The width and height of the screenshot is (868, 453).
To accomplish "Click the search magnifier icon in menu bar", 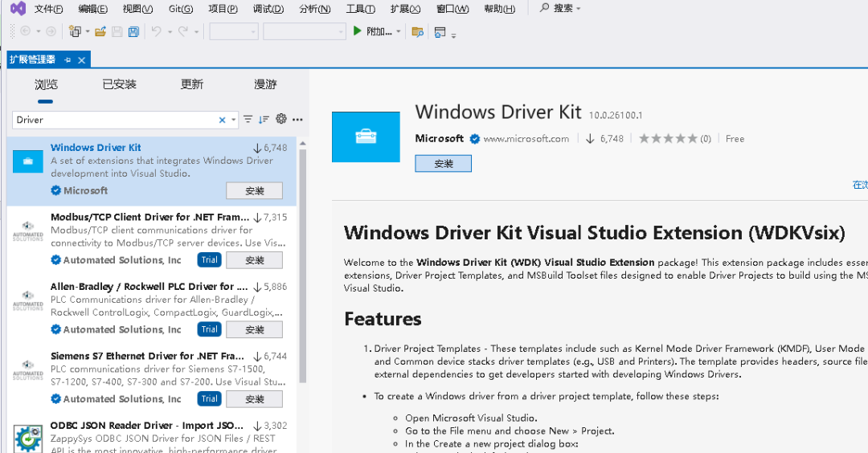I will coord(545,8).
